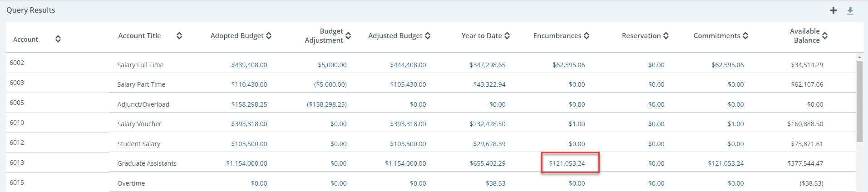This screenshot has height=192, width=868.
Task: Open account 6015
Action: (17, 182)
